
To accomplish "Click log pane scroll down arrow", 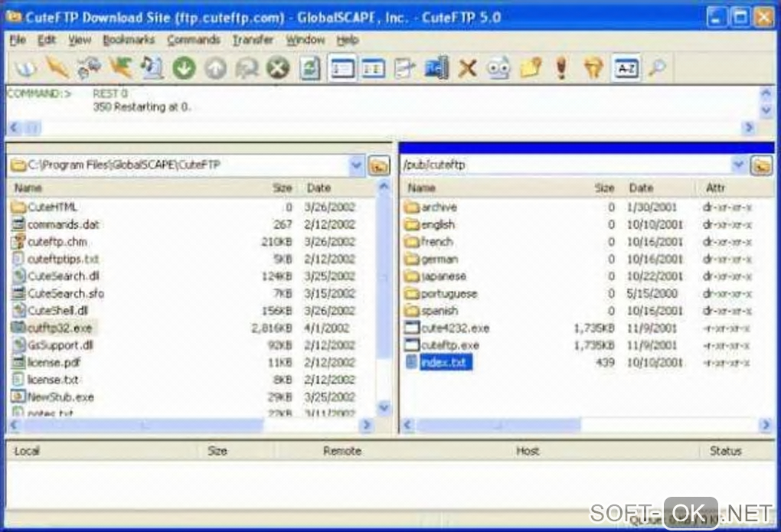I will pyautogui.click(x=766, y=110).
